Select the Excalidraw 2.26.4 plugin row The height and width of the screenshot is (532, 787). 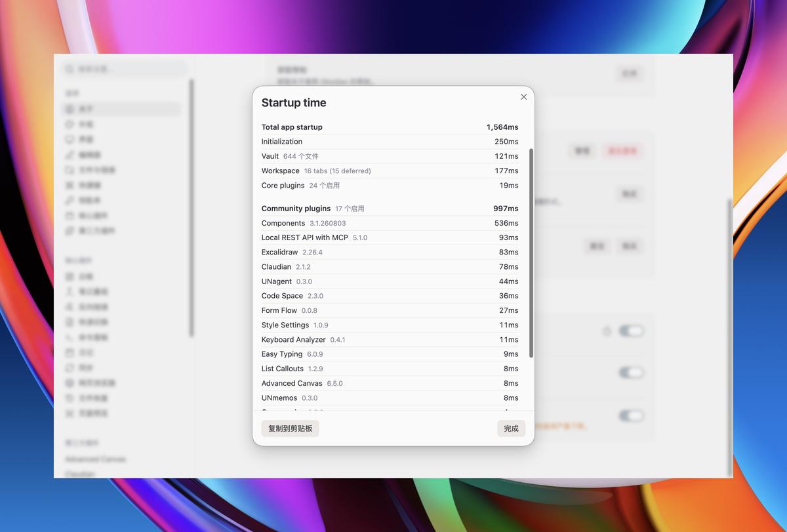coord(390,252)
